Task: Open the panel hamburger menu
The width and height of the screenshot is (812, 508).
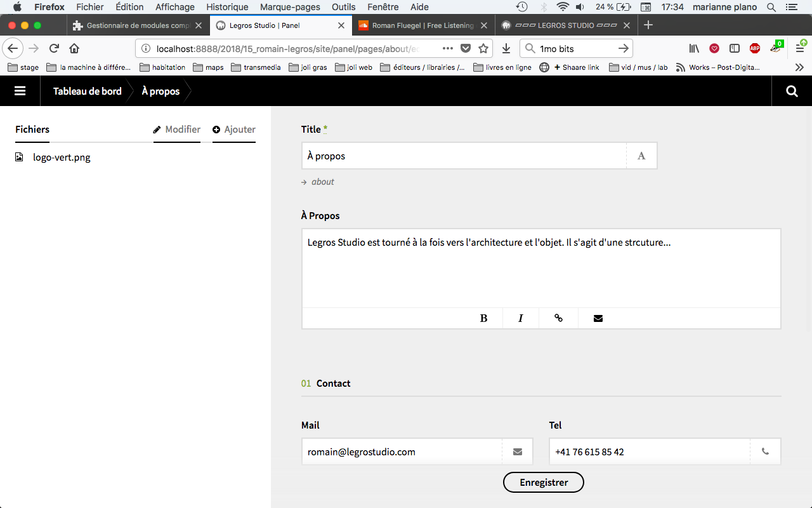Action: 20,91
